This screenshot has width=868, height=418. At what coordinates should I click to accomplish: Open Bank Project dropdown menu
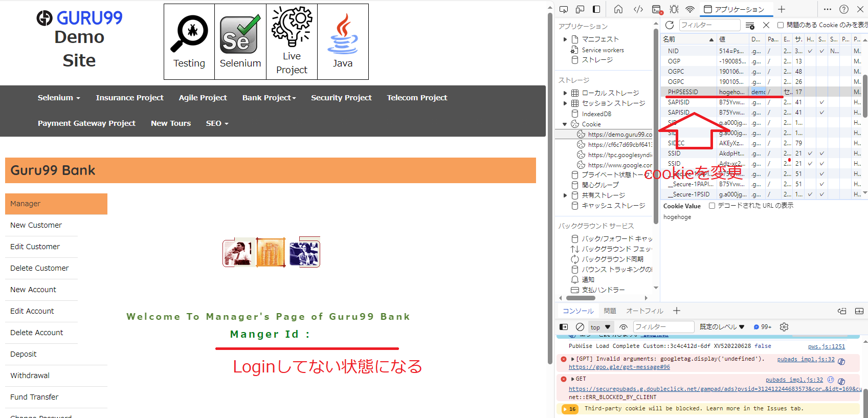(x=269, y=98)
